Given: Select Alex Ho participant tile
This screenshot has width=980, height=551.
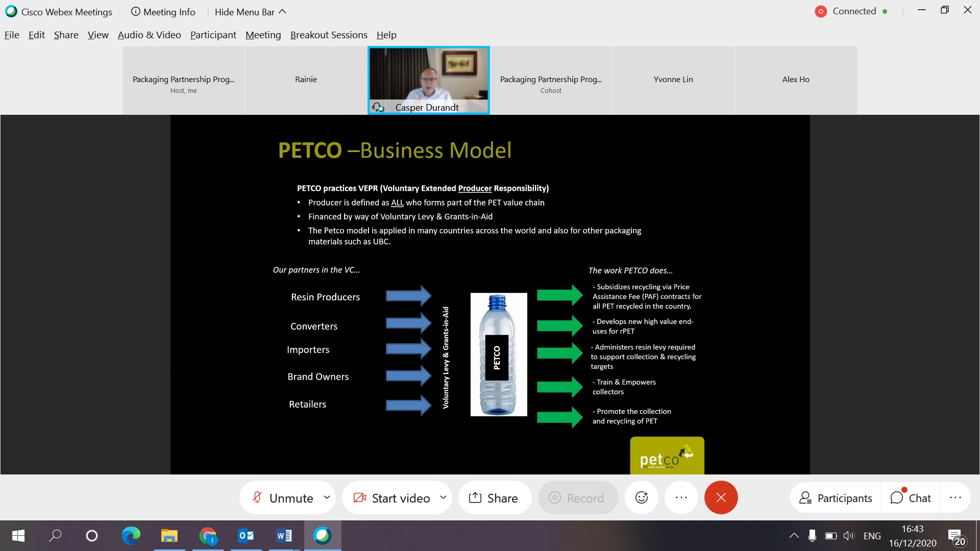Looking at the screenshot, I should coord(796,80).
